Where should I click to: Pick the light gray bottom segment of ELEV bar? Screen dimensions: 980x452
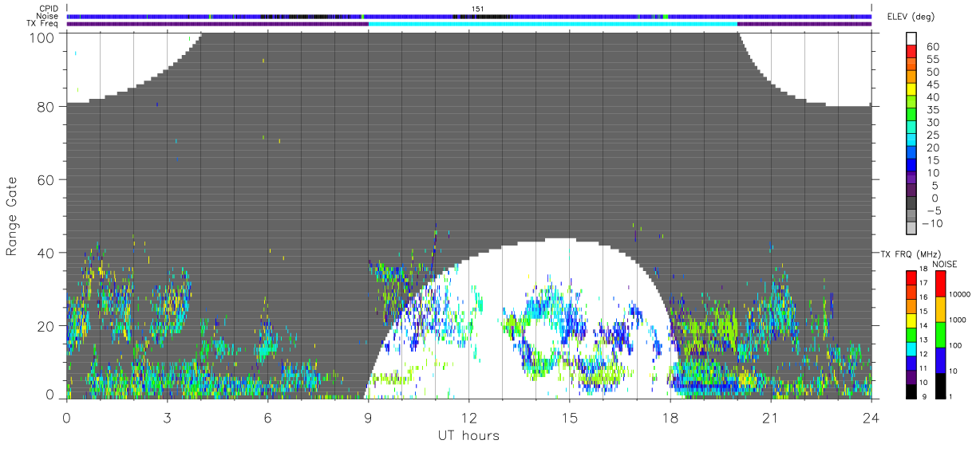[x=913, y=228]
